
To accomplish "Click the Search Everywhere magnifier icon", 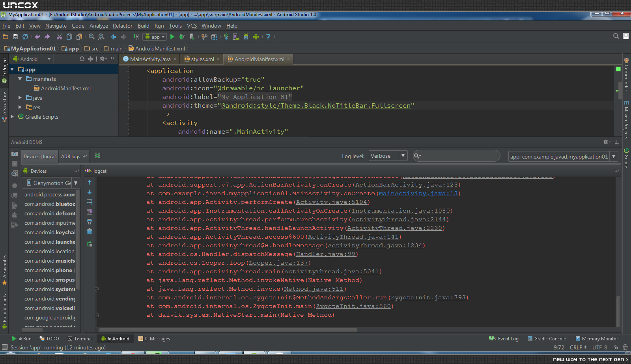I will tap(616, 36).
